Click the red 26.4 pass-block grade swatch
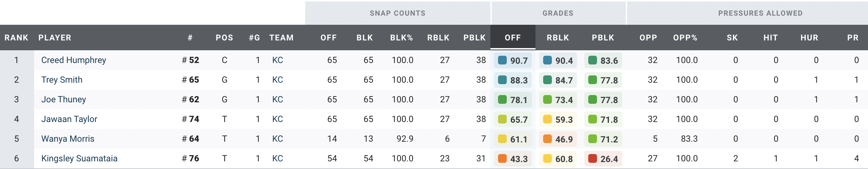The image size is (868, 169). click(x=593, y=159)
